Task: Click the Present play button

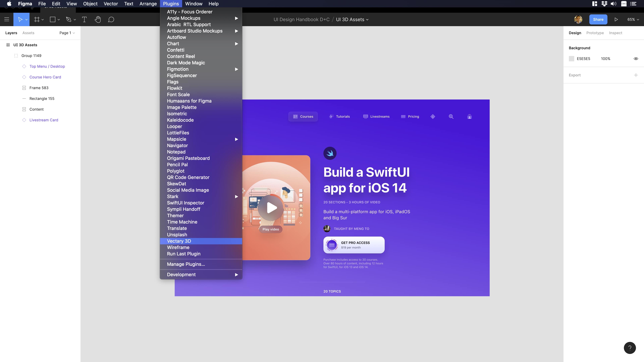Action: (x=616, y=19)
